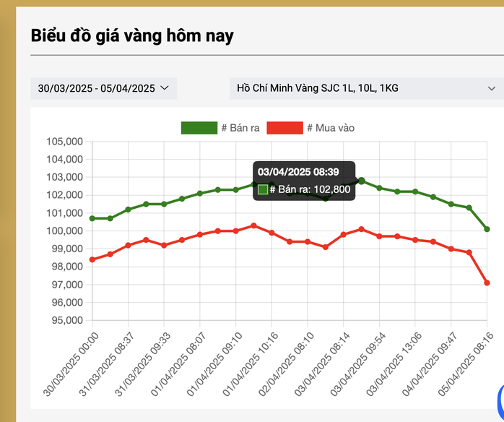The width and height of the screenshot is (504, 422).
Task: Click the '# Mua vào' legend label
Action: (x=331, y=128)
